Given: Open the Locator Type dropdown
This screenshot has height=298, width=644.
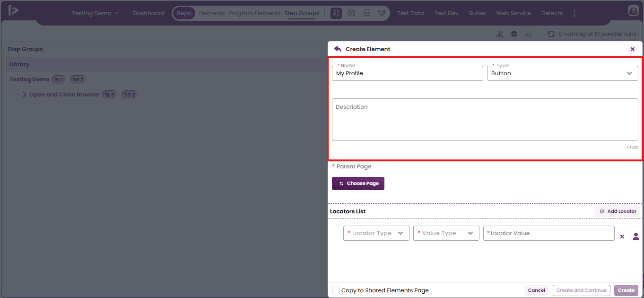Looking at the screenshot, I should [x=376, y=233].
